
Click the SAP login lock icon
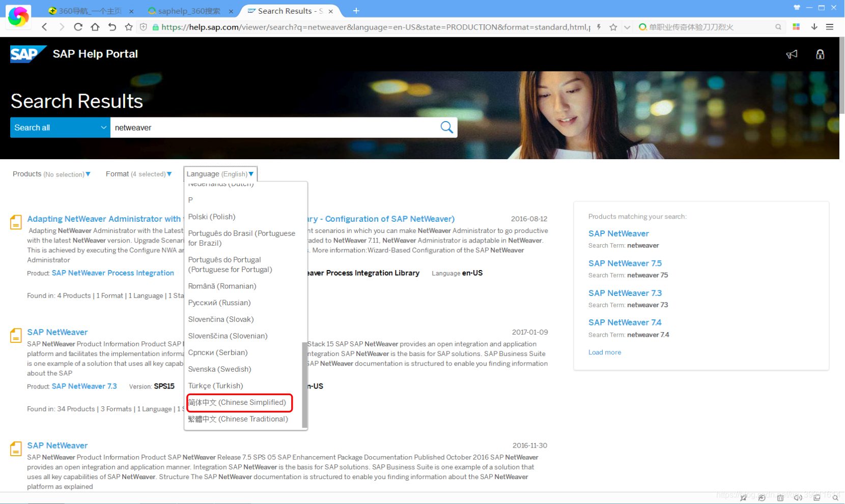pyautogui.click(x=820, y=54)
